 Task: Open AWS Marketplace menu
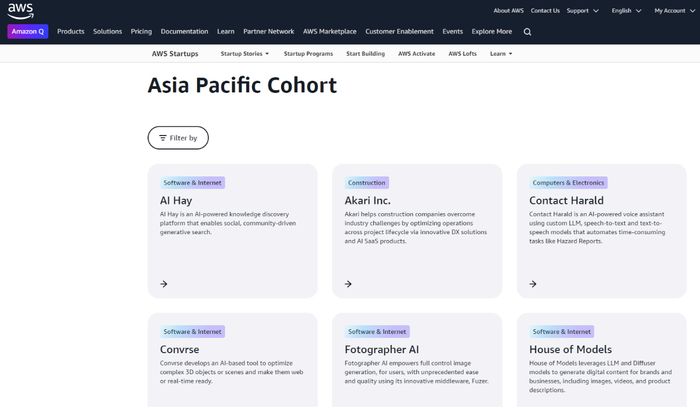pos(330,32)
